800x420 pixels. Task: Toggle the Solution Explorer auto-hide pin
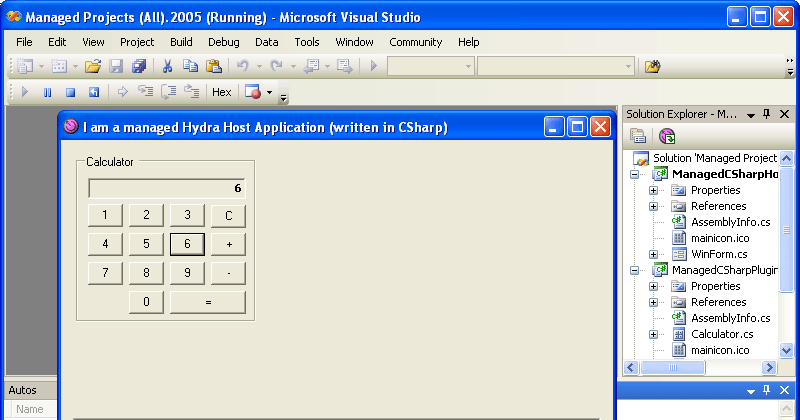tap(766, 114)
